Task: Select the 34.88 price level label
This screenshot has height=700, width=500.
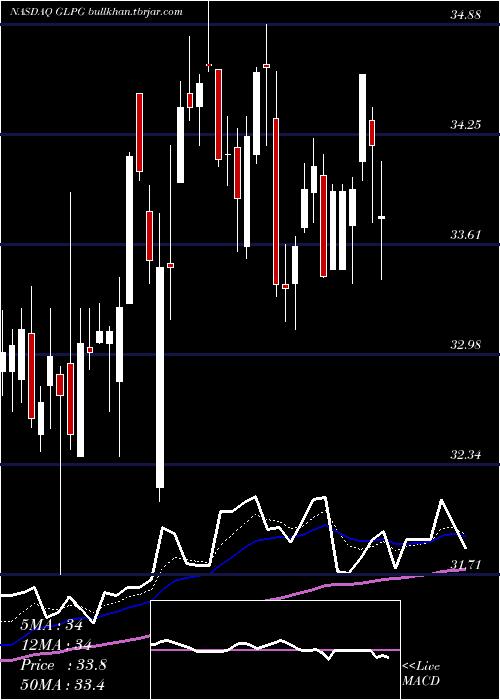Action: click(465, 15)
